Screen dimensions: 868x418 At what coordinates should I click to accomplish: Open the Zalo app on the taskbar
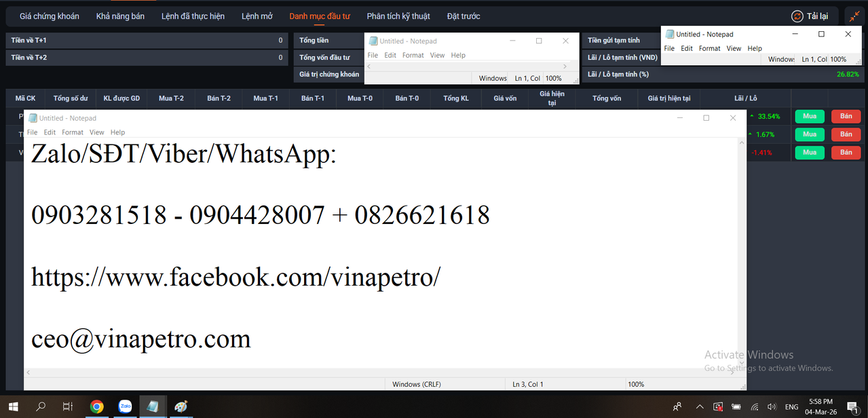[125, 406]
